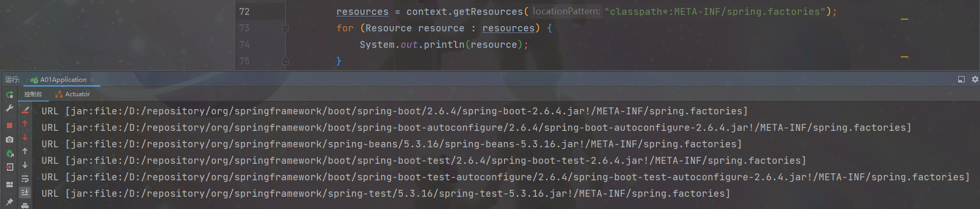This screenshot has width=980, height=209.
Task: Stop the running A01Application process
Action: pyautogui.click(x=10, y=126)
